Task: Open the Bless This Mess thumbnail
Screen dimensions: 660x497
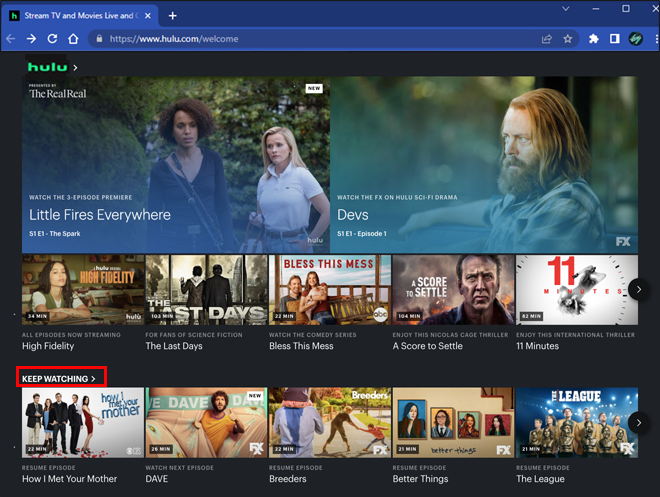Action: click(x=330, y=290)
